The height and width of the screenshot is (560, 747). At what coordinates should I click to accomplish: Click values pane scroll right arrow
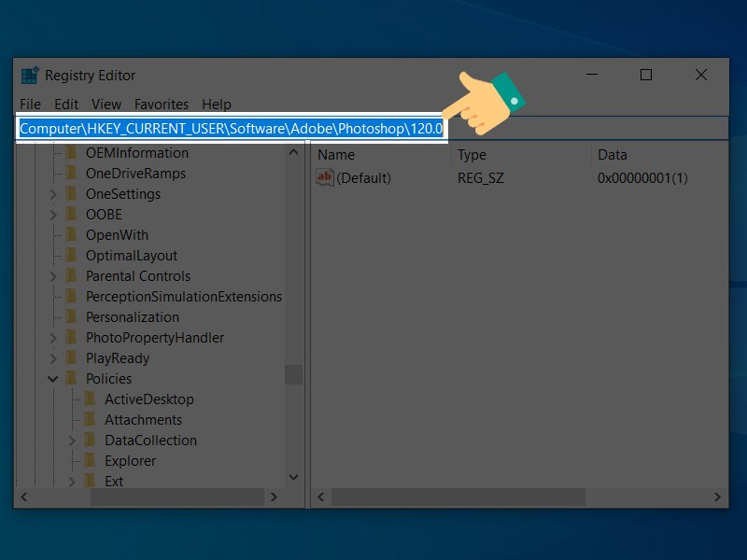point(717,497)
